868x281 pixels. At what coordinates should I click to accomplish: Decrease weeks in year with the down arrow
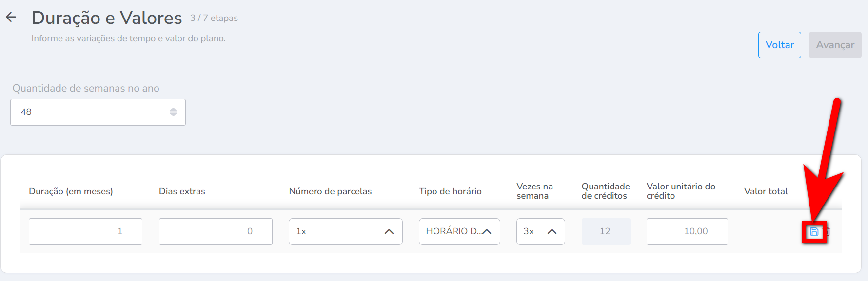173,115
